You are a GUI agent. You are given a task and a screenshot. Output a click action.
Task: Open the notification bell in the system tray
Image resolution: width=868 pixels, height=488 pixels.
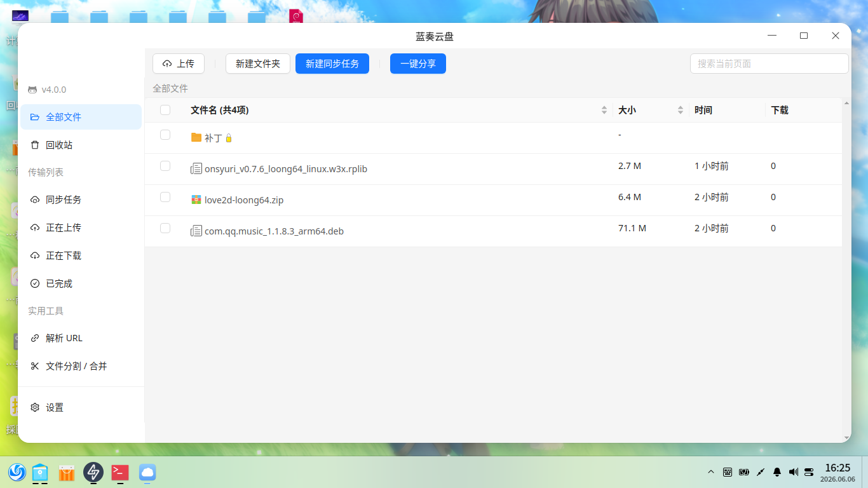click(x=777, y=472)
